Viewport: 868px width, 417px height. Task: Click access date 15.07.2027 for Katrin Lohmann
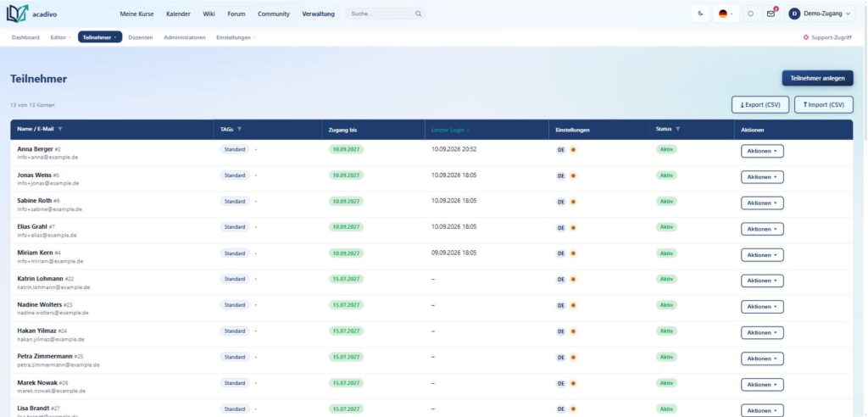(x=346, y=279)
